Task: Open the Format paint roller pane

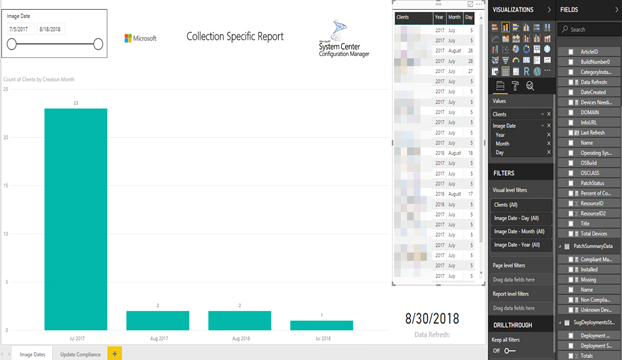Action: point(515,86)
